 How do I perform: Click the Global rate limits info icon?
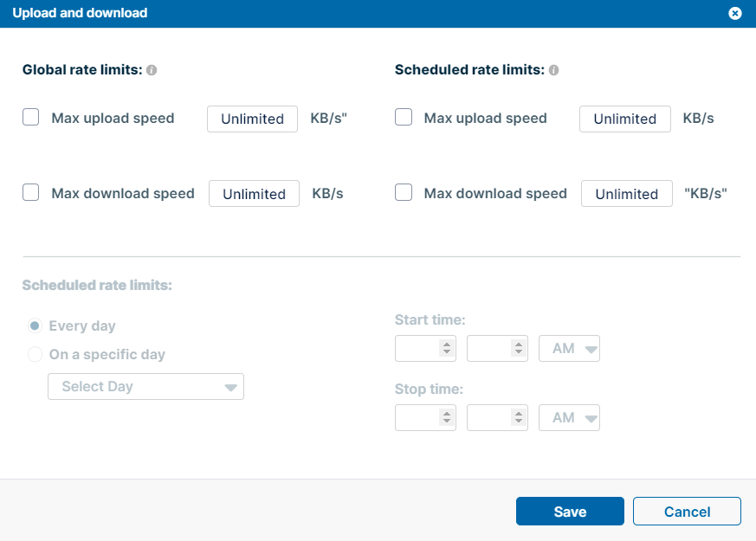[x=152, y=69]
